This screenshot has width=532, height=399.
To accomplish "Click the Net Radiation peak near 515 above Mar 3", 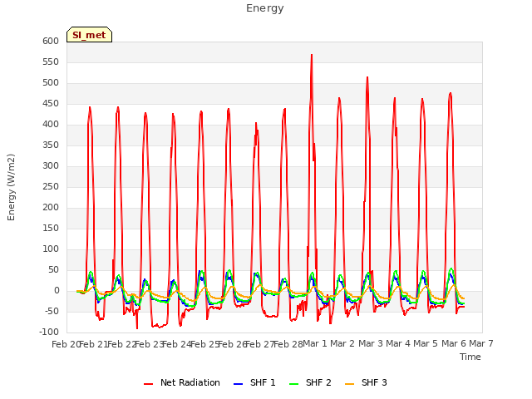I will [x=367, y=77].
